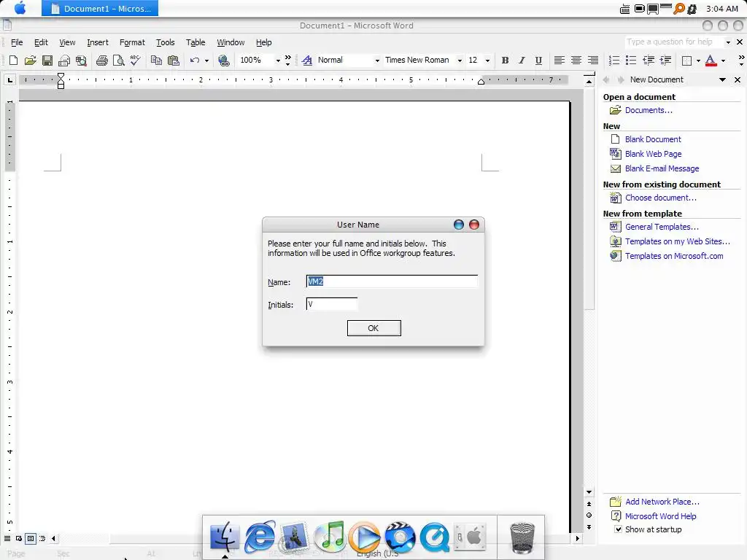Viewport: 747px width, 560px height.
Task: Open the Undo history dropdown arrow
Action: (206, 61)
